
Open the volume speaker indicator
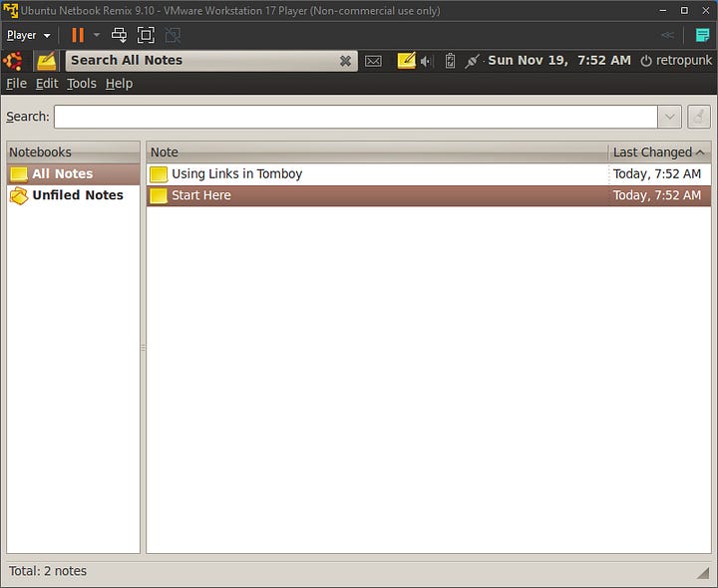(x=426, y=61)
